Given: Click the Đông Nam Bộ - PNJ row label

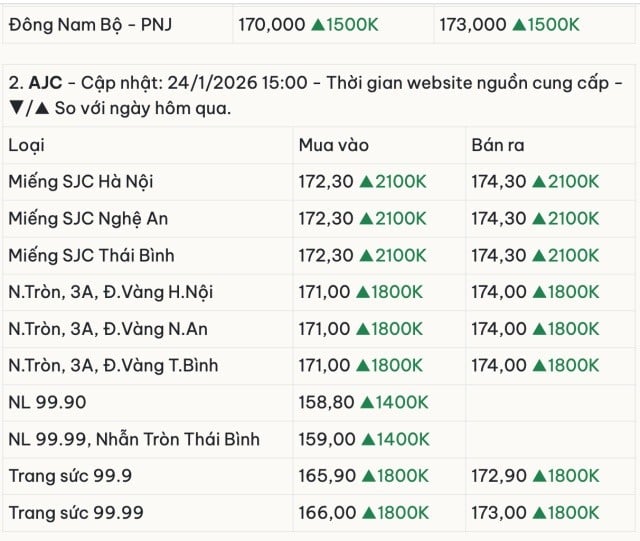Looking at the screenshot, I should click(90, 25).
